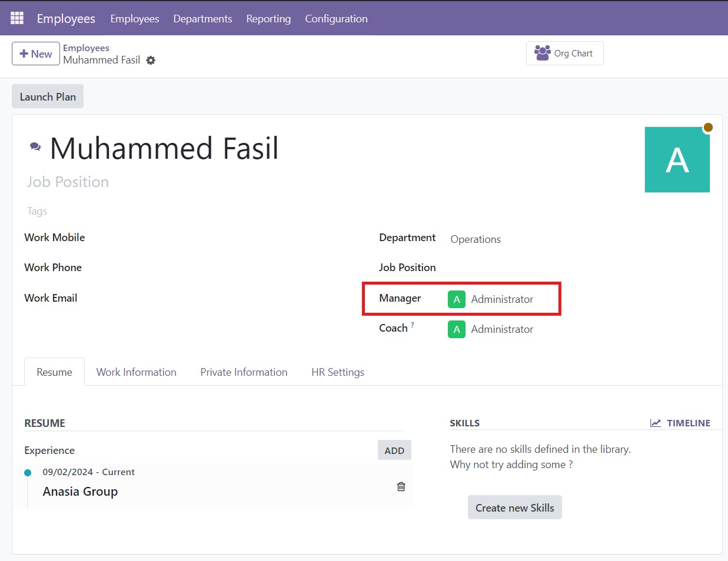Open the Private Information tab

244,372
